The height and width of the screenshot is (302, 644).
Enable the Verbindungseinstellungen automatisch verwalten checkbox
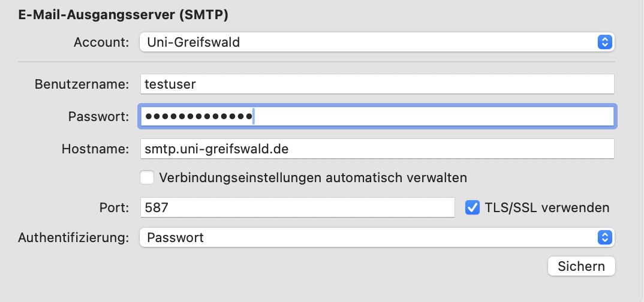pos(146,177)
